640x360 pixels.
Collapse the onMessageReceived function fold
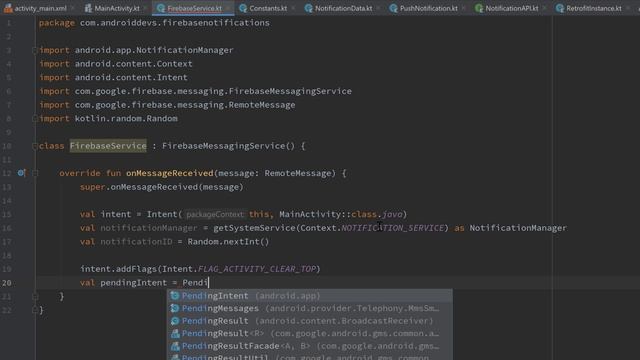pos(35,173)
